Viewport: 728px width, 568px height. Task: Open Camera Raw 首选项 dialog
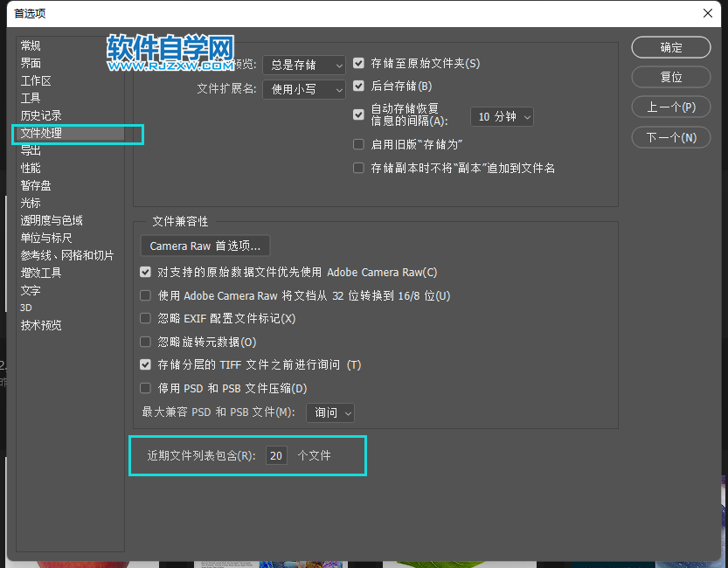pyautogui.click(x=205, y=246)
